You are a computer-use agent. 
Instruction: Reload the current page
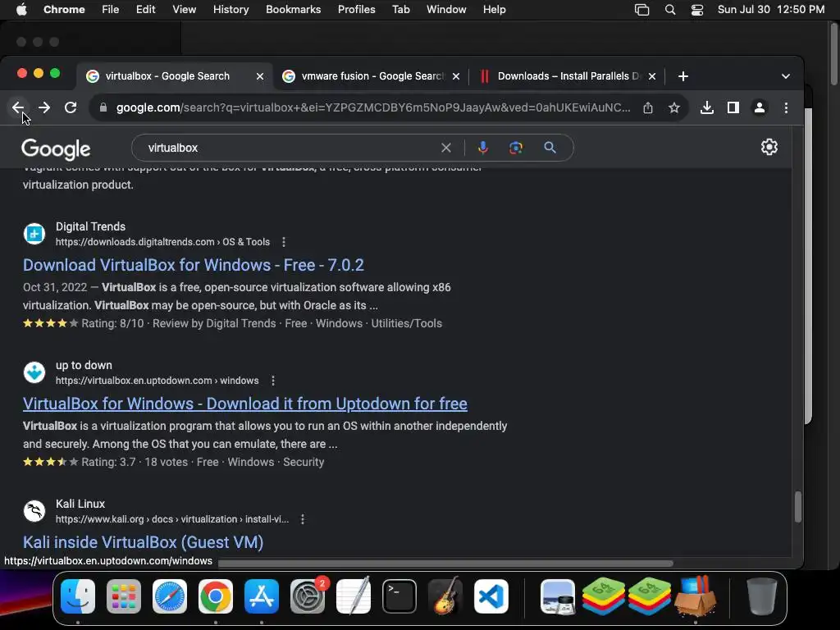point(71,107)
